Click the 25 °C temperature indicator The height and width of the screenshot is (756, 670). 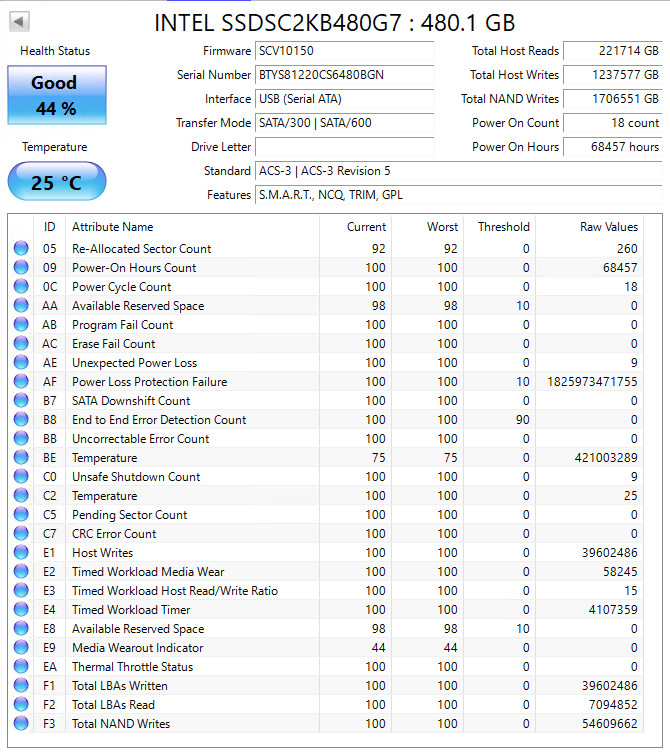57,181
